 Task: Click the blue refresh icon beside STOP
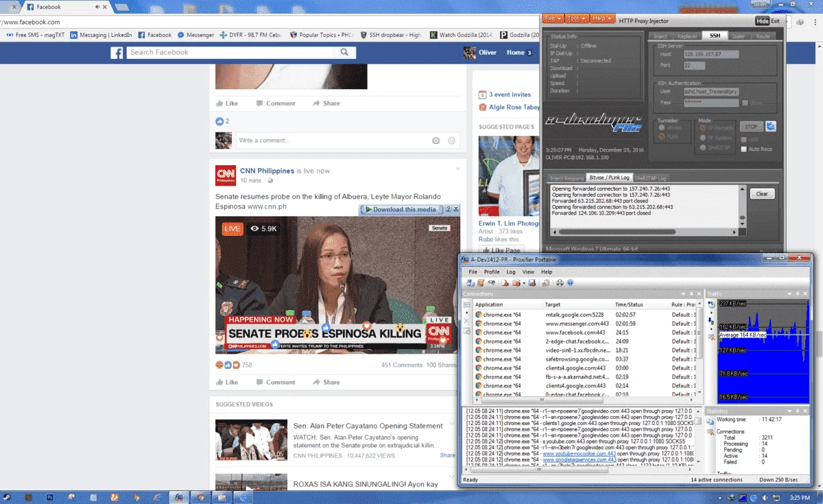(x=771, y=126)
